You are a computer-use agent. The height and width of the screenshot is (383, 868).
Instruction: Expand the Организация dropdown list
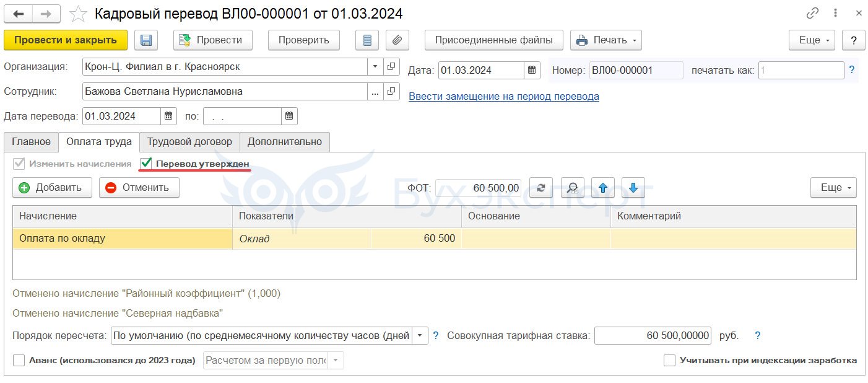[375, 66]
